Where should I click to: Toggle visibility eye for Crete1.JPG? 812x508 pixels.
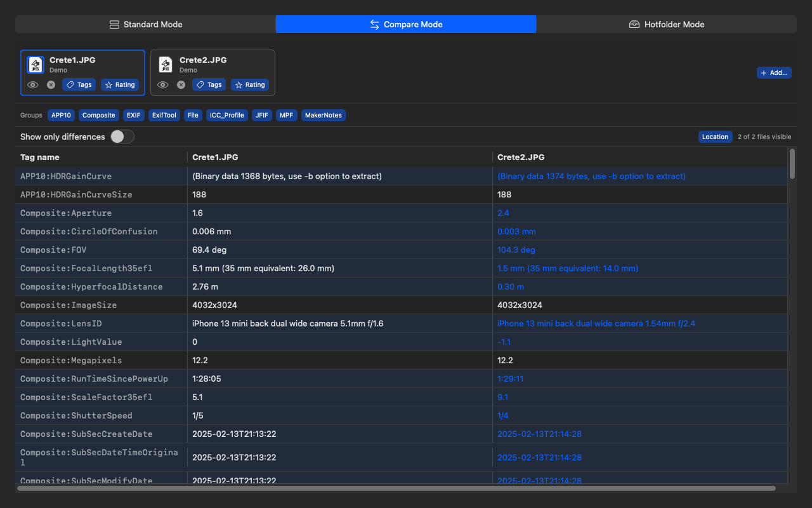(x=33, y=84)
